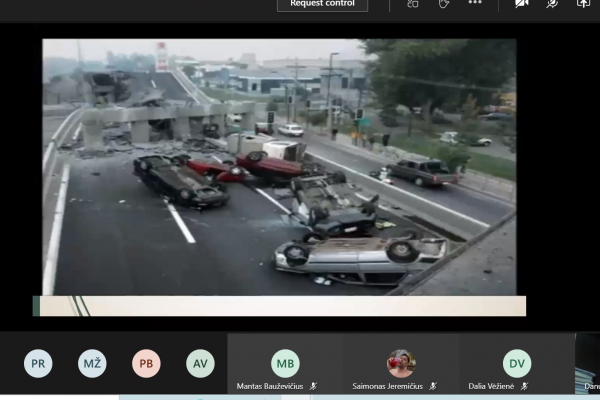Raise your hand in the meeting
Image resolution: width=600 pixels, height=400 pixels.
443,4
